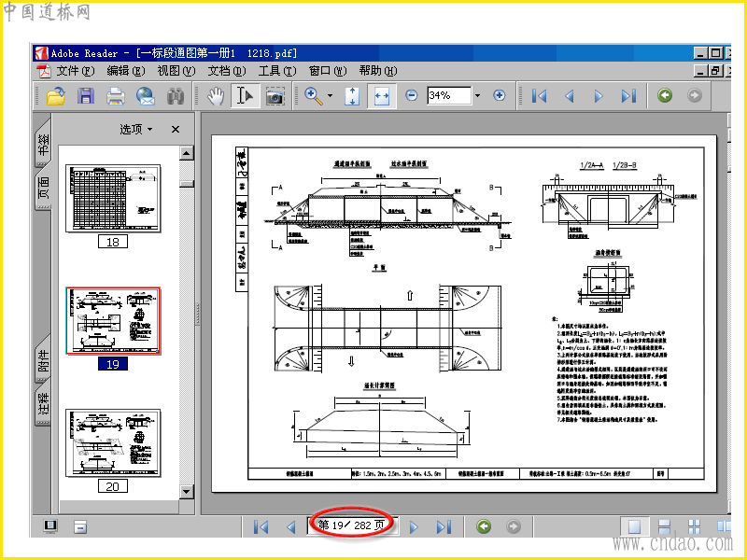Switch to the 注释 comments side tab
Screen dimensions: 747x560
(x=43, y=404)
